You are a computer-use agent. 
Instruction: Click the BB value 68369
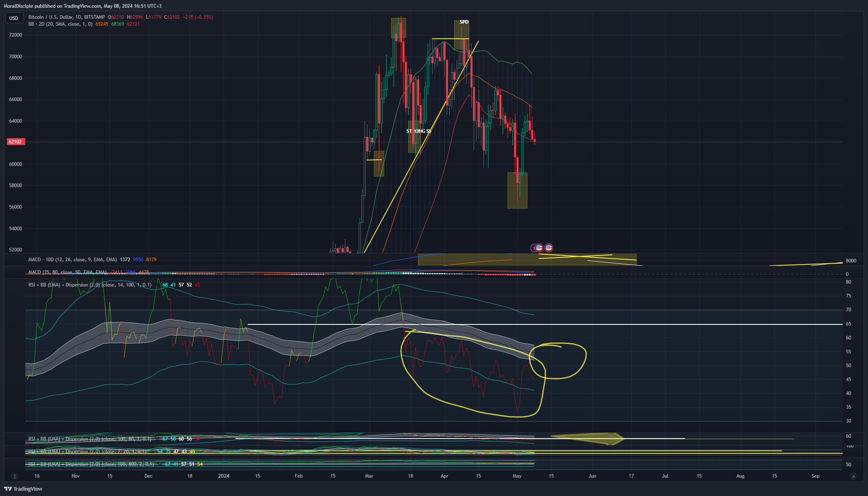click(x=118, y=24)
